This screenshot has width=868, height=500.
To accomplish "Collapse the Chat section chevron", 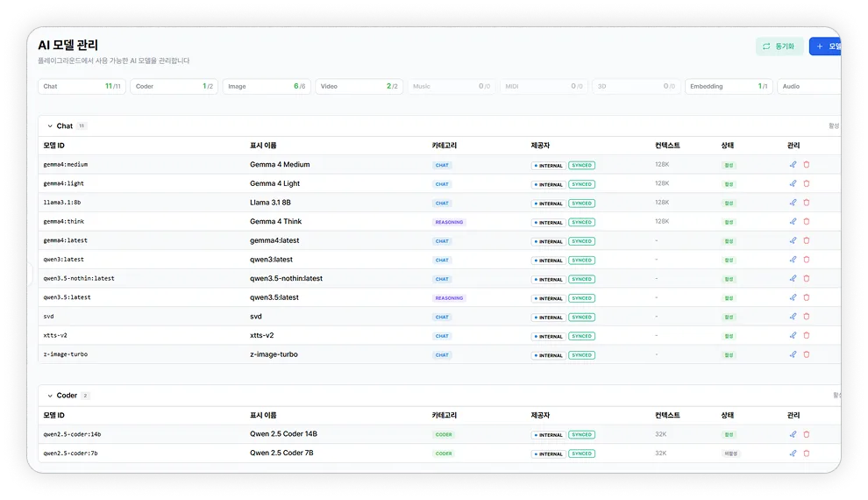I will tap(50, 126).
